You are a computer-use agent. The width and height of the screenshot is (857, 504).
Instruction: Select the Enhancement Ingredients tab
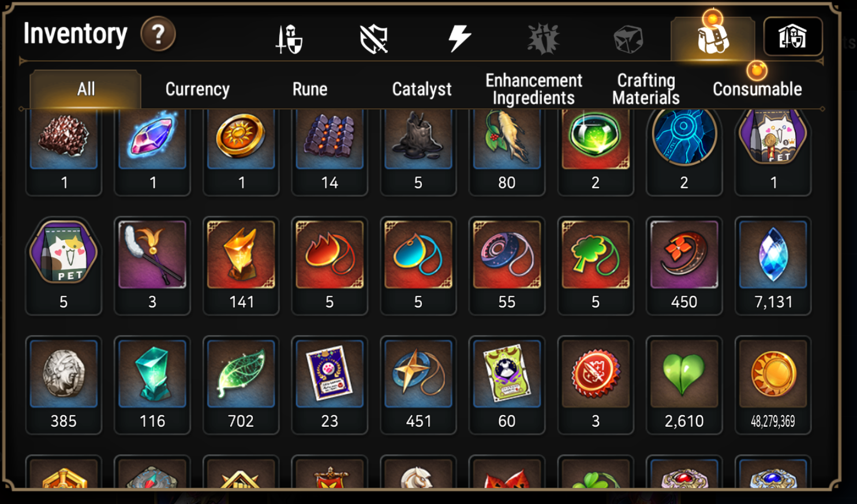[534, 89]
